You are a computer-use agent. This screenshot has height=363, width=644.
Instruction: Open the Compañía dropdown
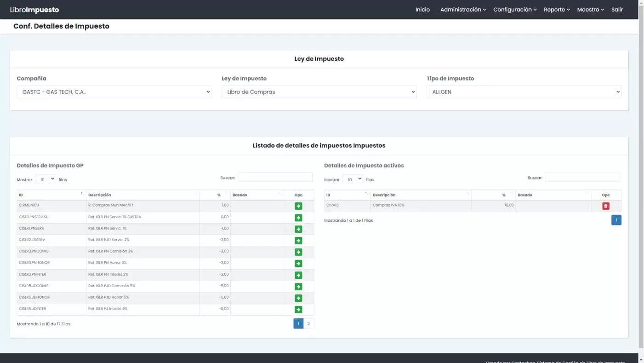(114, 92)
